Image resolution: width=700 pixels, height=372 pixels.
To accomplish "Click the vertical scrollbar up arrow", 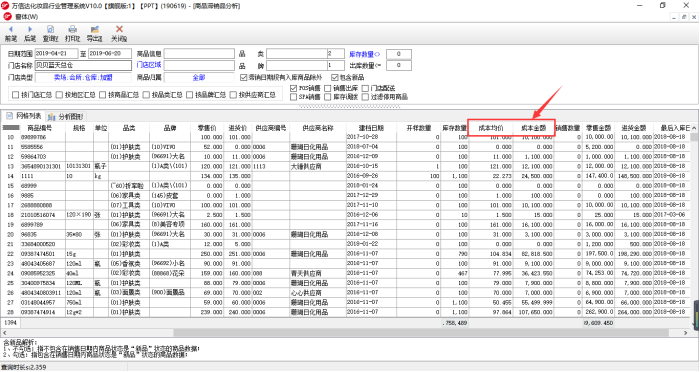I will (694, 128).
